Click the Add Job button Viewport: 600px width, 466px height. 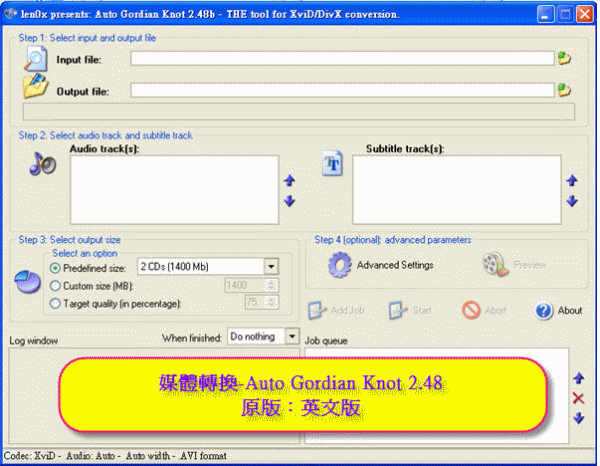pyautogui.click(x=336, y=311)
